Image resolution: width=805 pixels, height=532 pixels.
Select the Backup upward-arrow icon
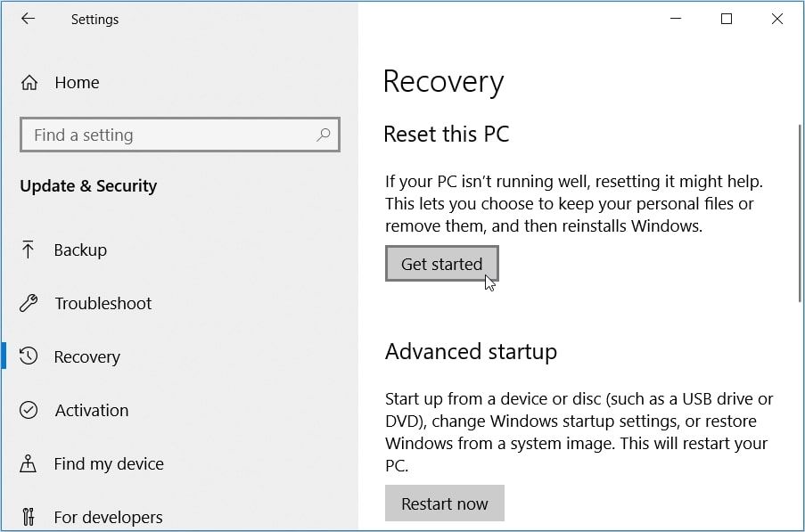28,250
